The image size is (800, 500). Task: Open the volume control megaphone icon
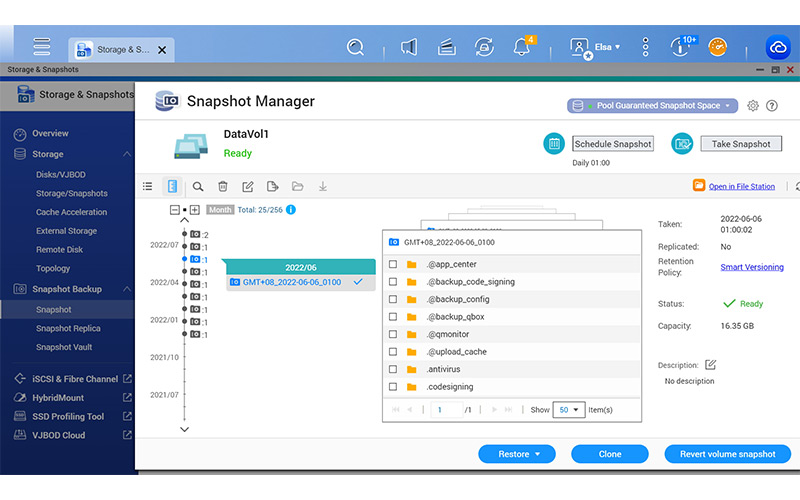[x=409, y=47]
